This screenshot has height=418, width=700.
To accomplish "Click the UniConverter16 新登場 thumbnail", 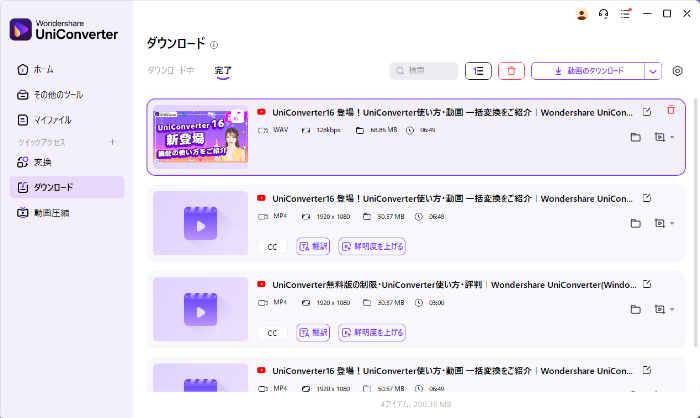I will [200, 137].
